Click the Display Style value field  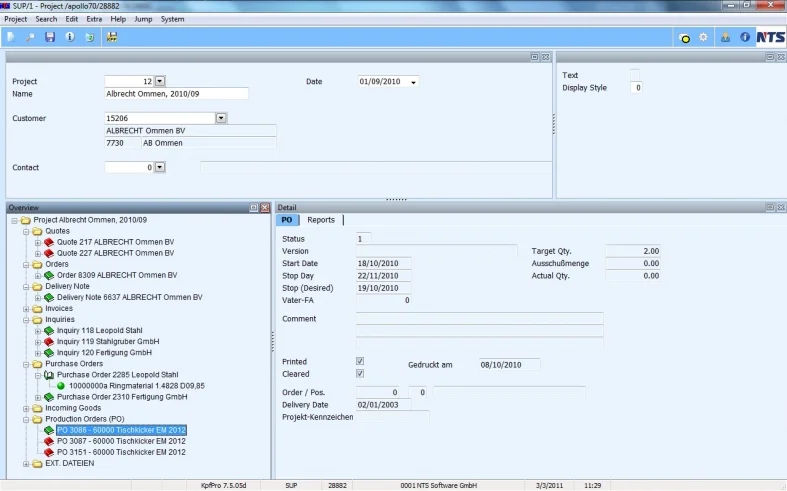pos(636,88)
